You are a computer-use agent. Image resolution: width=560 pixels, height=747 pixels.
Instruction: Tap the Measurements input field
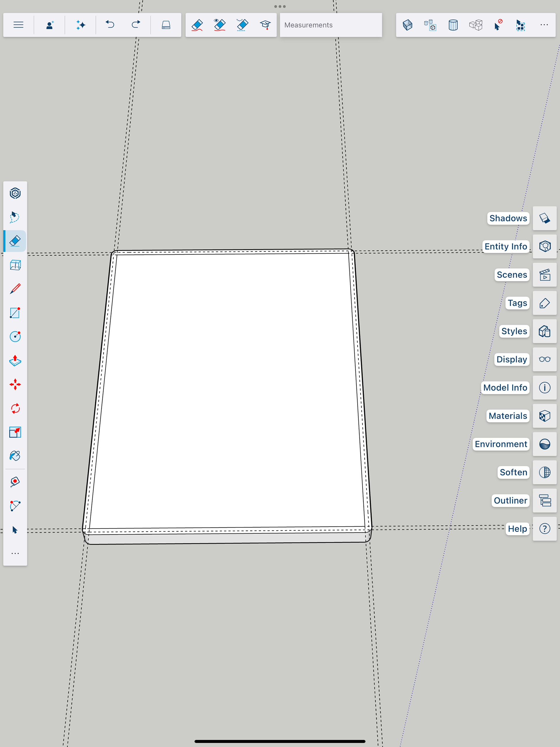[330, 25]
